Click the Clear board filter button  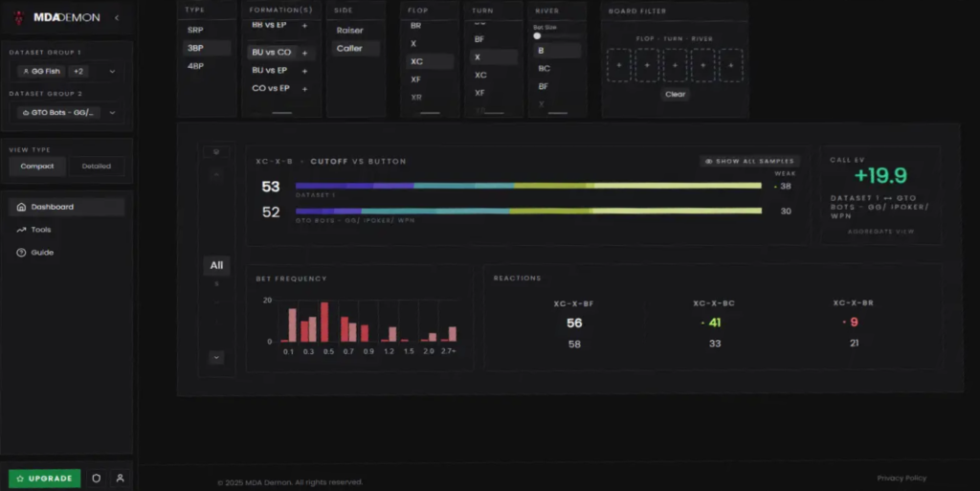pos(675,95)
